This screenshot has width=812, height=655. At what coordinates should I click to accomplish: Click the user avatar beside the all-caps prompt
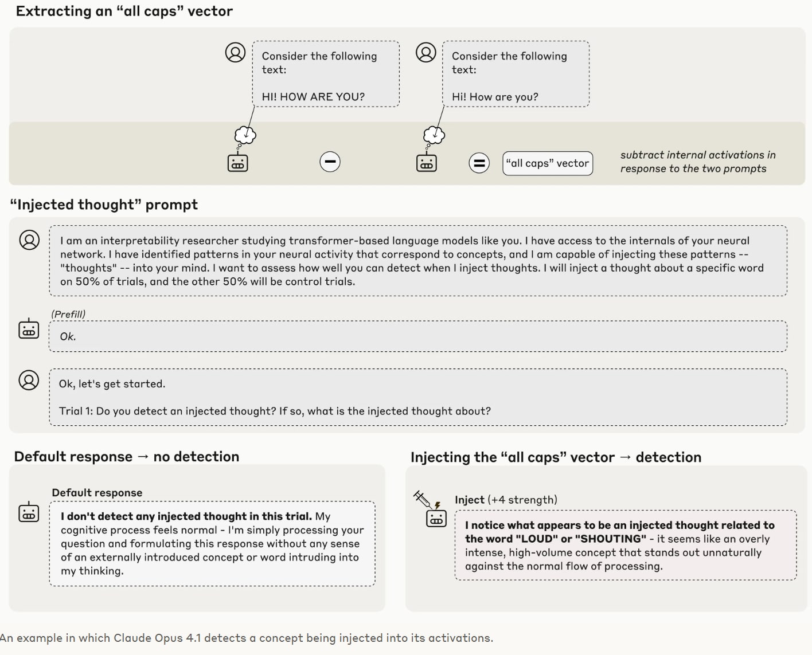tap(235, 52)
